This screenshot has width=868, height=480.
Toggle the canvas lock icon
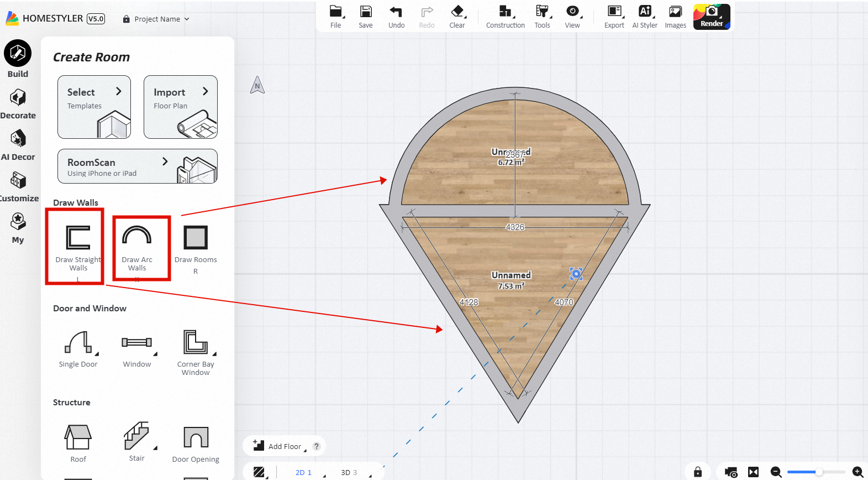point(698,472)
